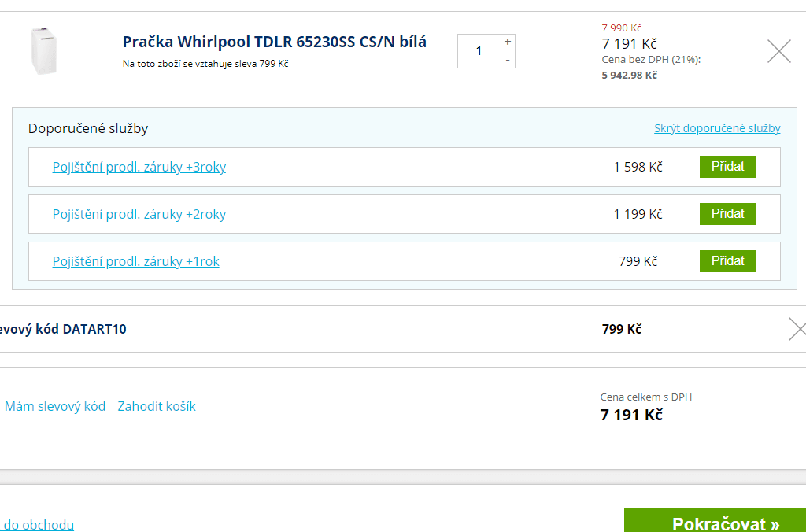Select the total price 7 191 Kč under Cena celkem
This screenshot has width=806, height=532.
pyautogui.click(x=631, y=415)
